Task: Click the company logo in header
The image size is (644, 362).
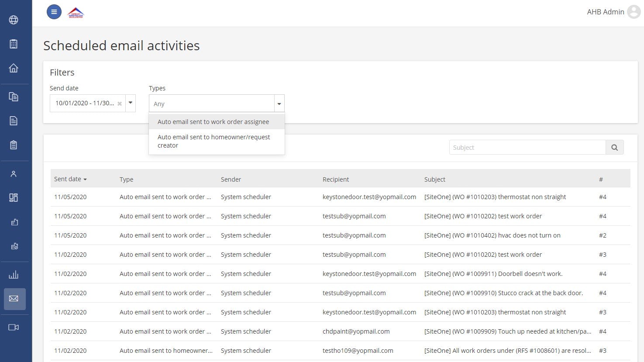Action: (76, 13)
